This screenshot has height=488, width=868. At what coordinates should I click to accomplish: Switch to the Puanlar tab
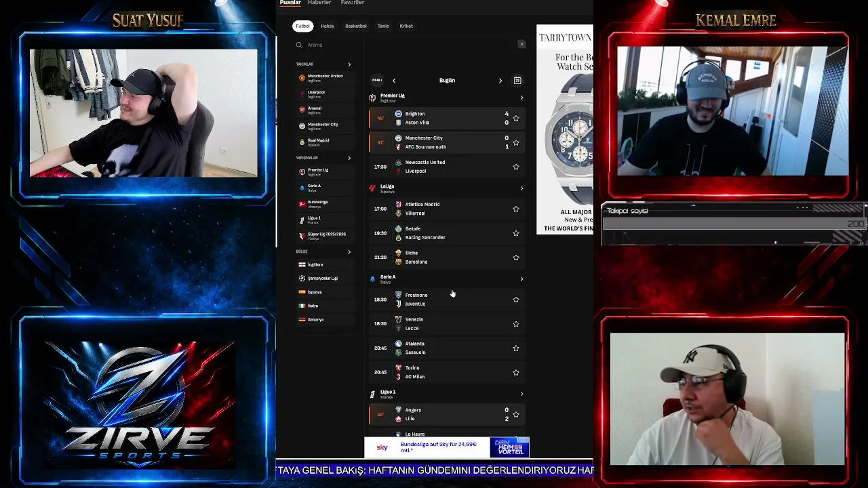(x=290, y=3)
